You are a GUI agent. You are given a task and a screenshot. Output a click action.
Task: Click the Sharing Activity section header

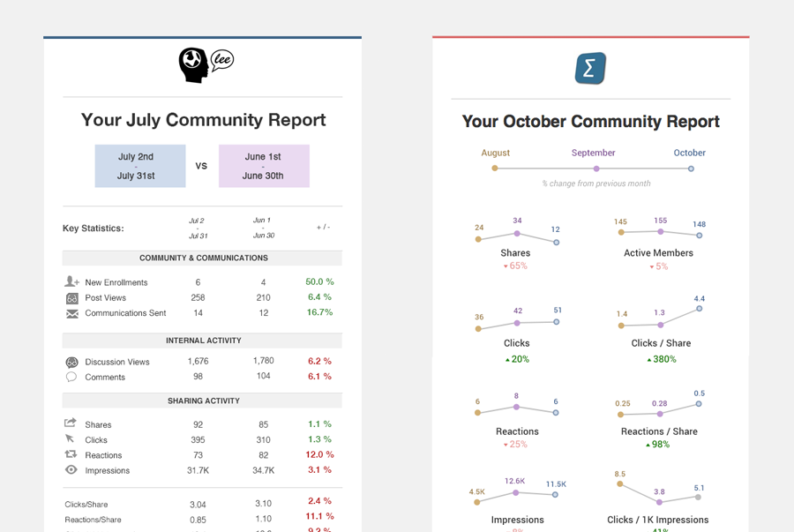click(x=203, y=401)
